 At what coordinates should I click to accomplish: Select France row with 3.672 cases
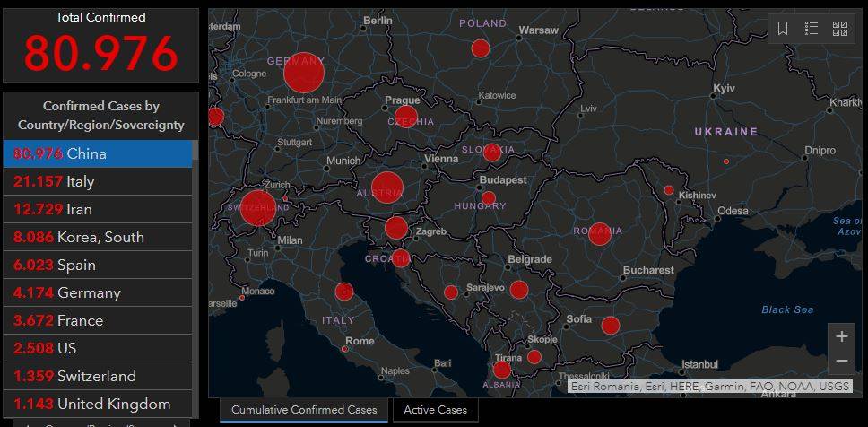(x=98, y=320)
